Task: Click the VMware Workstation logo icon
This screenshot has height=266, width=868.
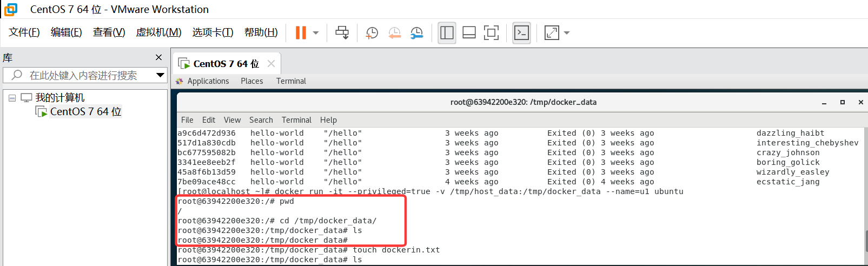Action: (x=11, y=9)
